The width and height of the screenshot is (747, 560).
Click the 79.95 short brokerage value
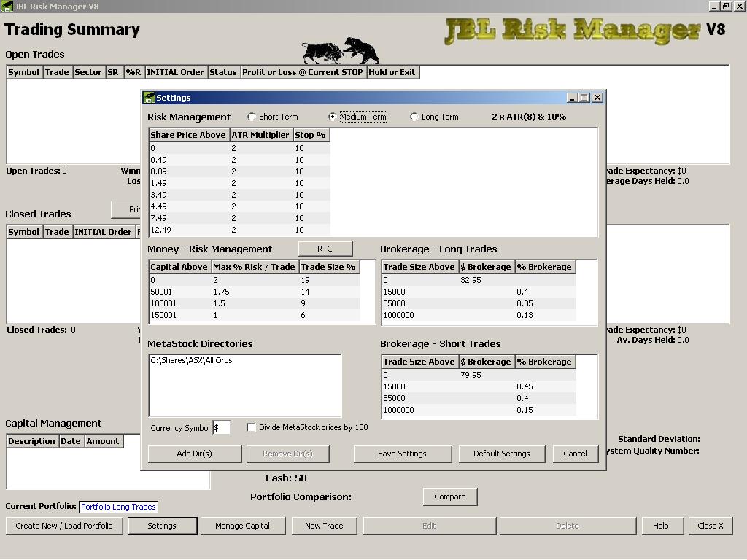471,375
